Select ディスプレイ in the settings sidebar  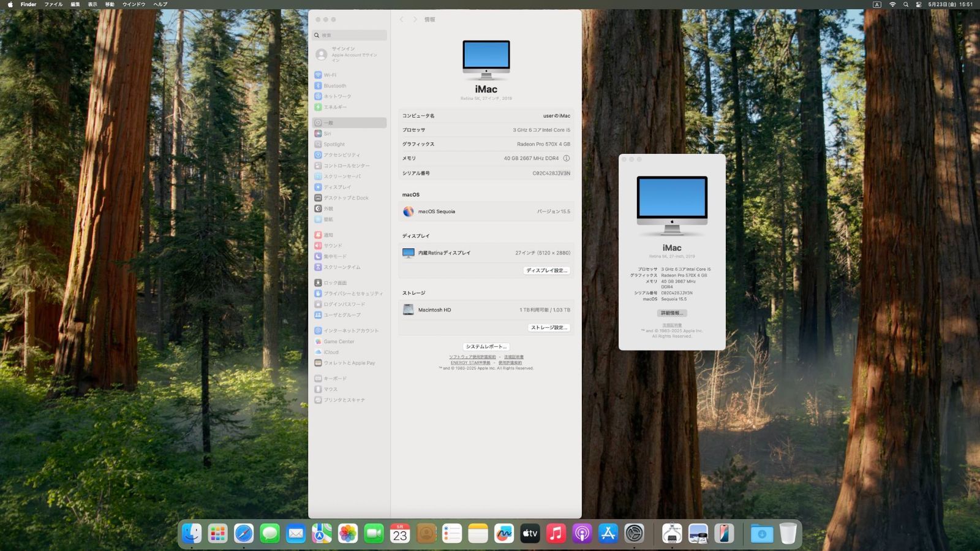click(x=349, y=187)
